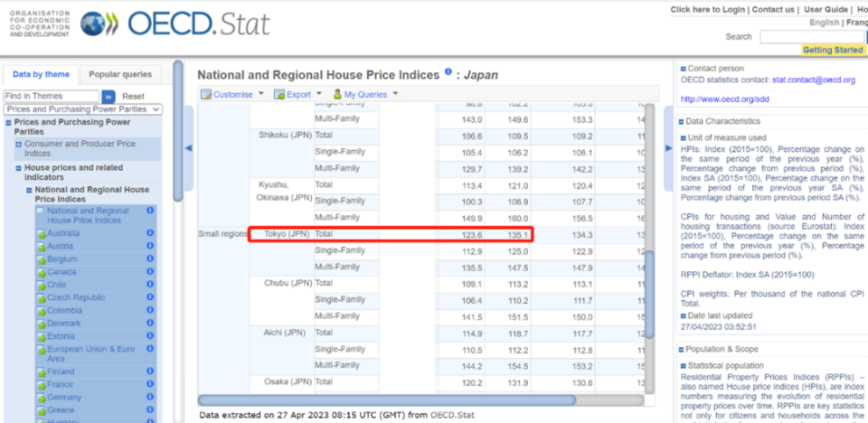The width and height of the screenshot is (868, 423).
Task: Click here to Login link
Action: pos(707,9)
